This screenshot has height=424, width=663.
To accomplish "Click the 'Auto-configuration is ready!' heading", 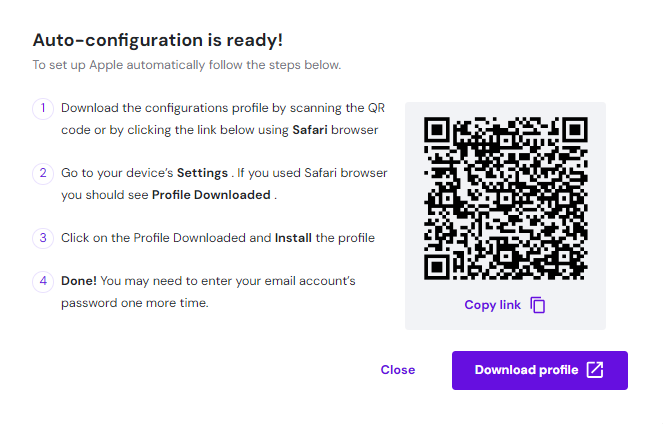I will [157, 40].
